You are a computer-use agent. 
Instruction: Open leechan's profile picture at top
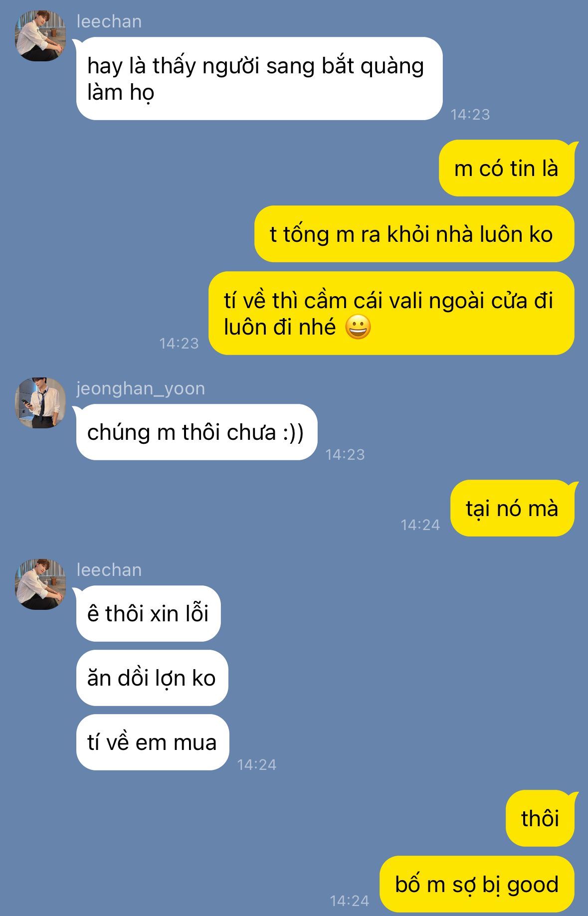[x=40, y=36]
